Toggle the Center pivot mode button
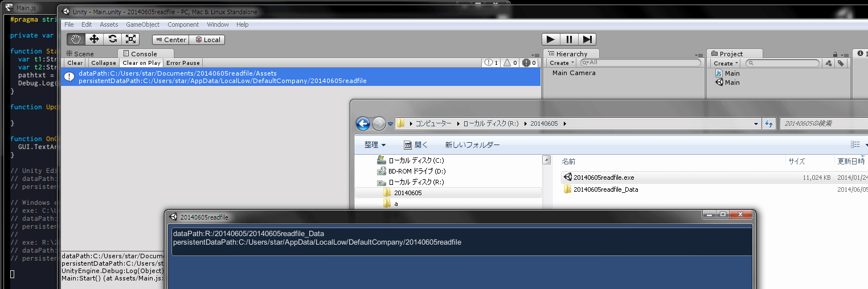The image size is (868, 289). [x=170, y=40]
